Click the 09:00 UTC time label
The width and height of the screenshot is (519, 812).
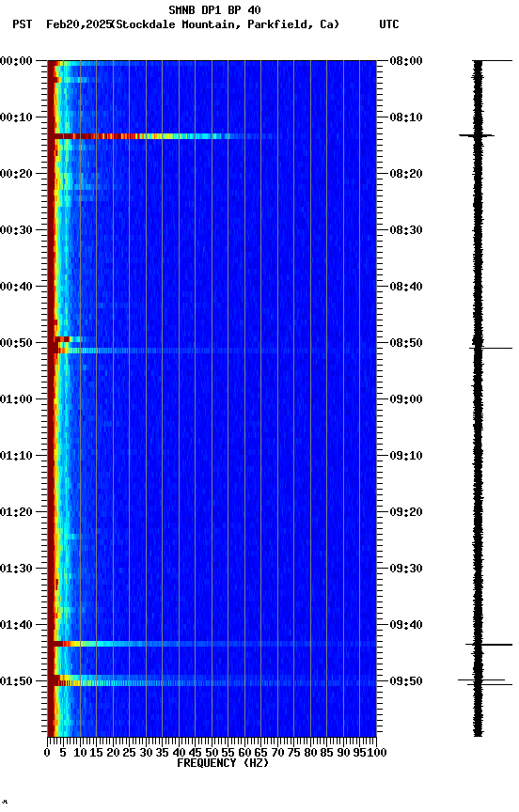(406, 399)
